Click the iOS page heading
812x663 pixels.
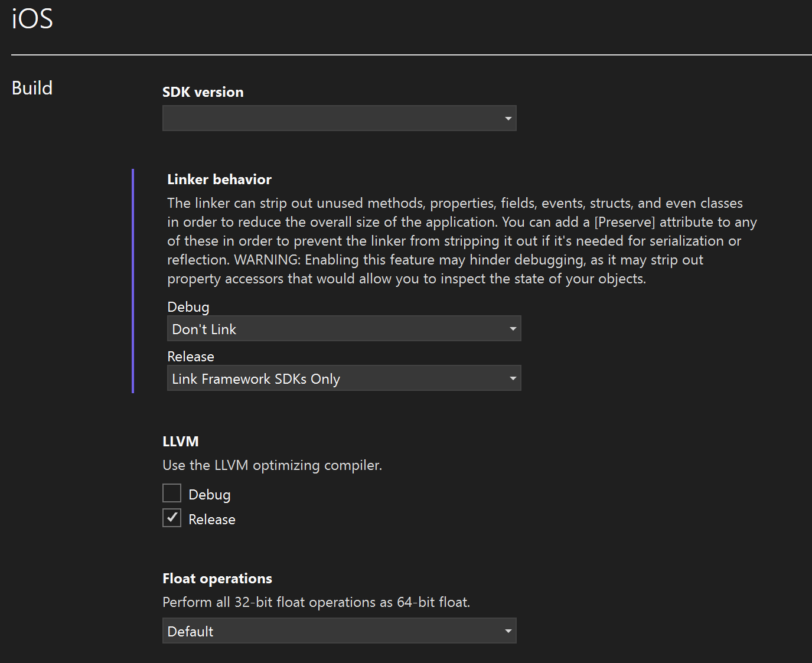tap(32, 18)
